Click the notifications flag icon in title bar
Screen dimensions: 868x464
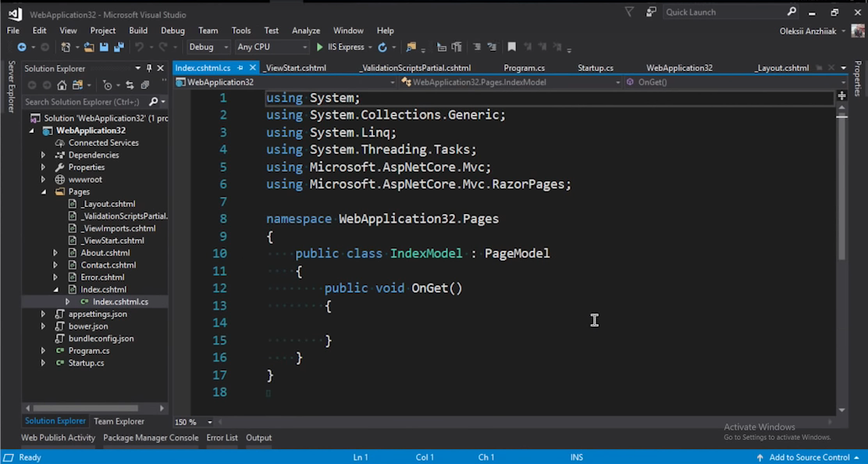(629, 12)
